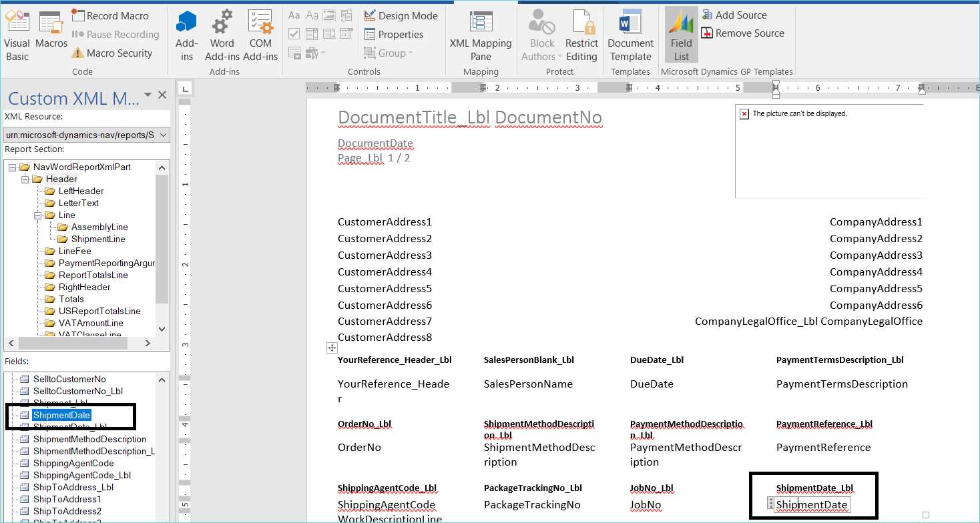Click Add Source in Dynamics GP Templates
This screenshot has width=980, height=523.
[734, 15]
